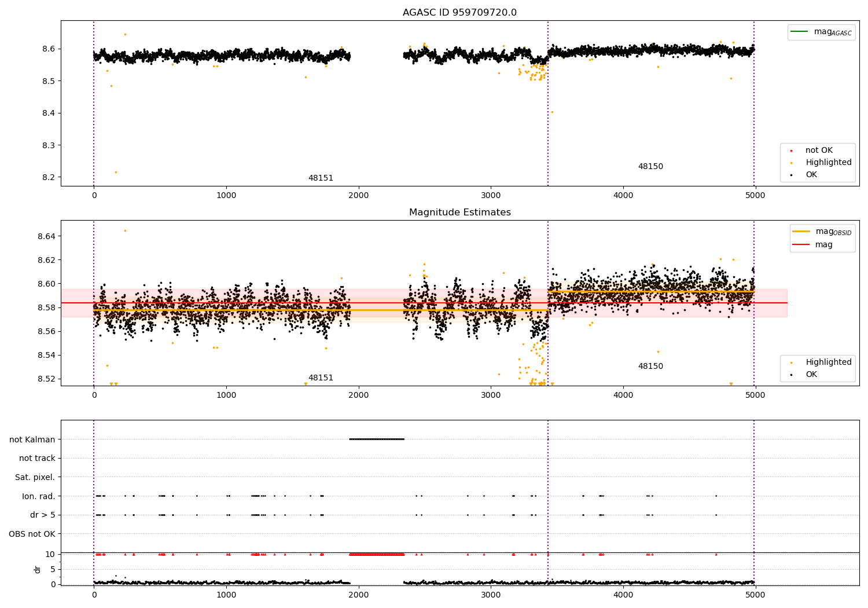This screenshot has width=868, height=608.
Task: Click the 'AGASC ID 959709720.0' plot title
Action: 459,13
